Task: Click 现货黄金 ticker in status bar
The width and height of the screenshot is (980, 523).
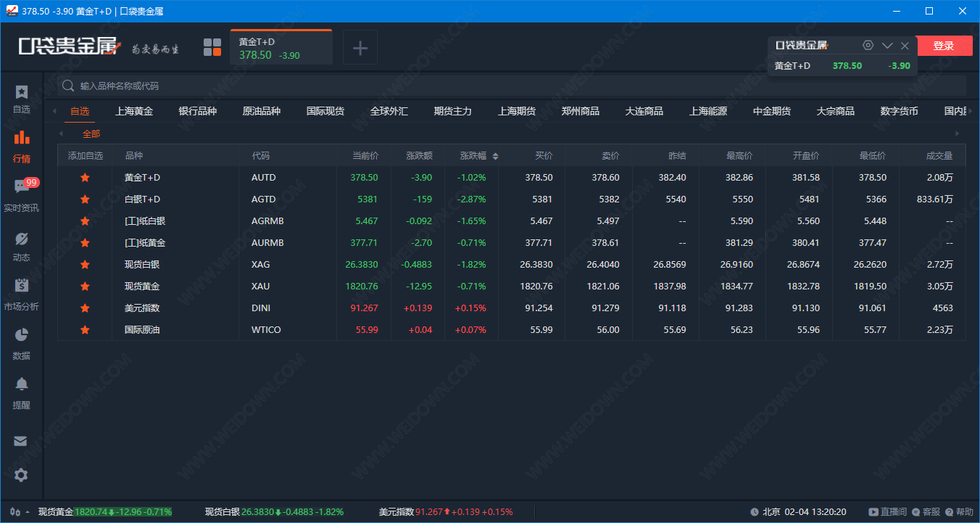Action: pyautogui.click(x=105, y=512)
